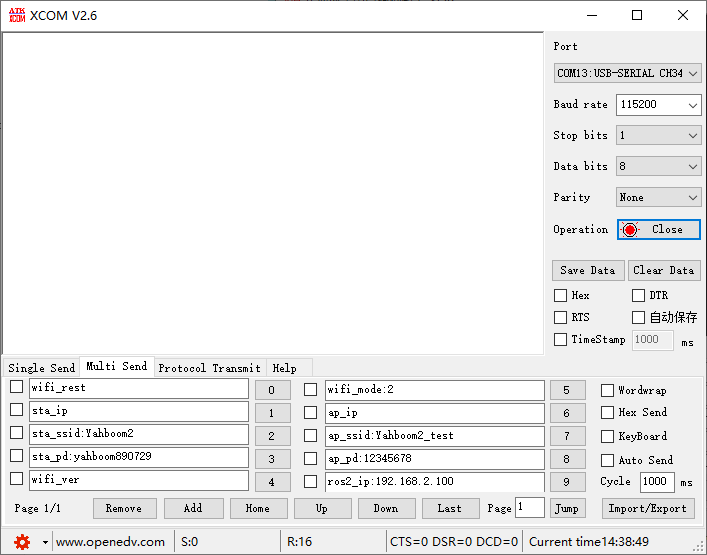Enable the Hex display checkbox
The height and width of the screenshot is (555, 707).
pos(560,295)
